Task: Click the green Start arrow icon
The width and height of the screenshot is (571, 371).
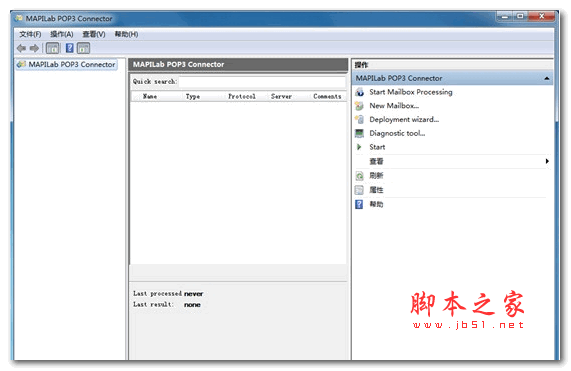Action: click(x=359, y=147)
